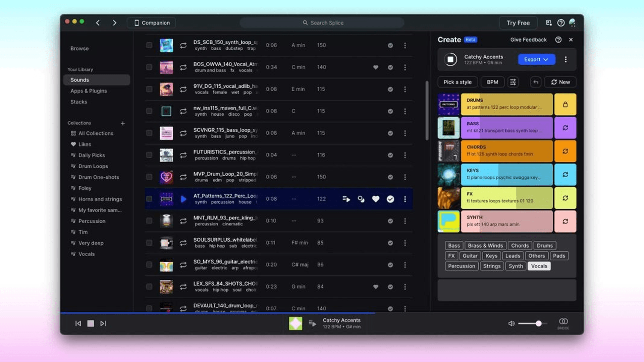Unlike the AT_Patterns_122_Perc_Loop sample

[376, 199]
